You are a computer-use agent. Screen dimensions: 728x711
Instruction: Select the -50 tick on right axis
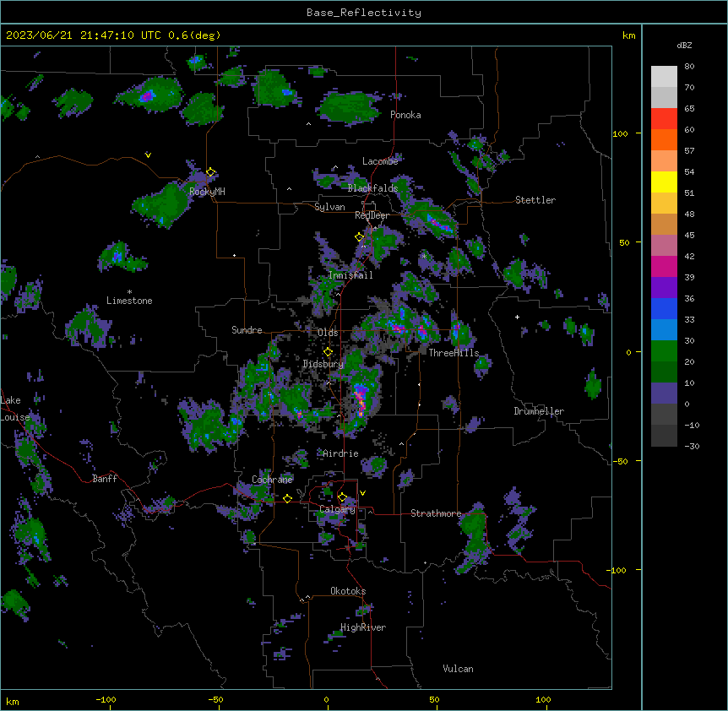pos(620,461)
